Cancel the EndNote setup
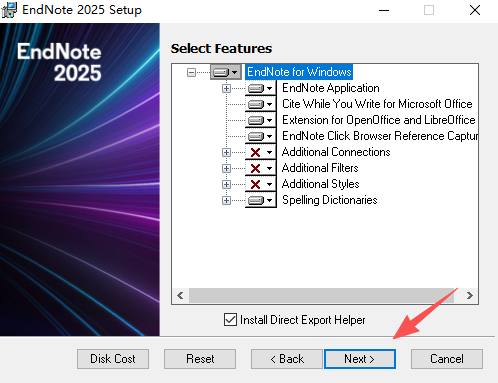 pos(447,359)
